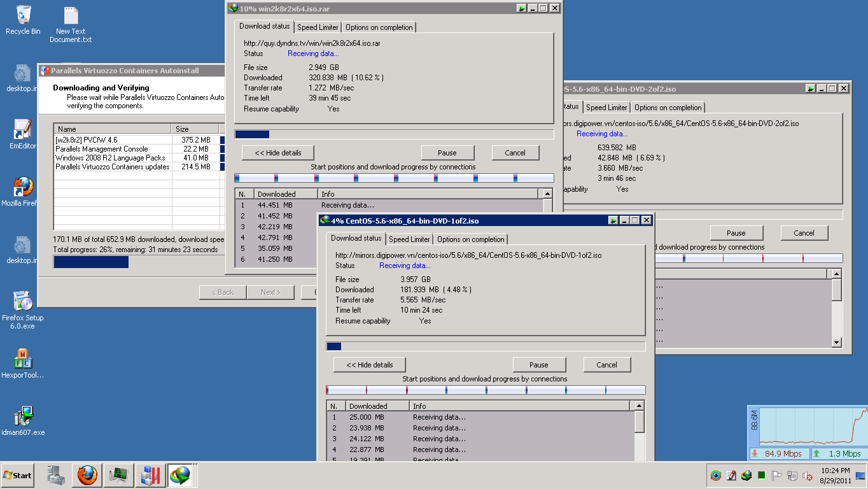868x489 pixels.
Task: Cancel the win2k8r2x64.iso.rar download
Action: coord(515,153)
